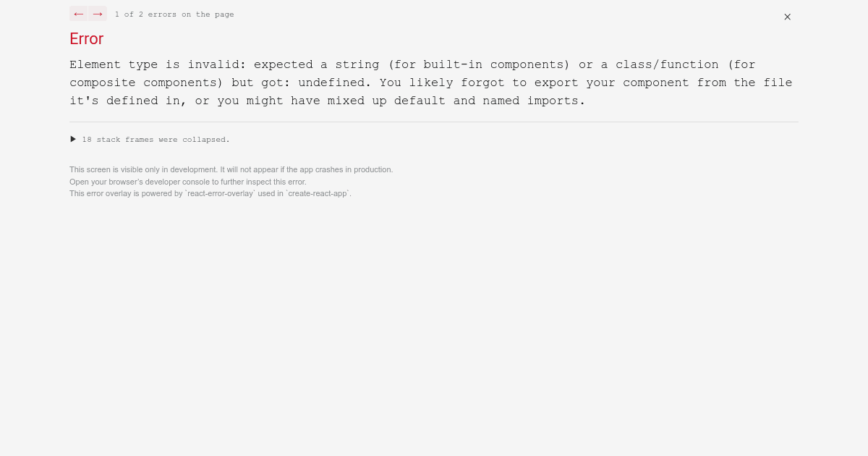Click the red Error heading
868x456 pixels.
pos(86,39)
